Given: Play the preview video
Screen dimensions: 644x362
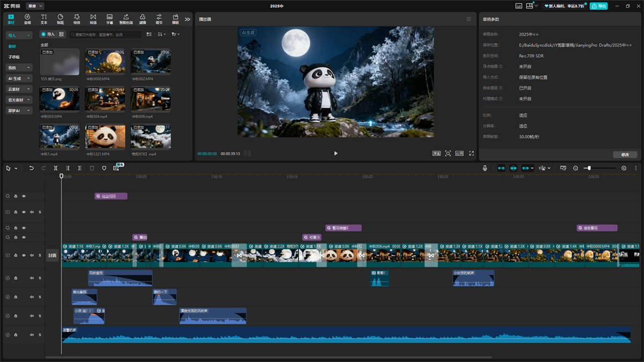Looking at the screenshot, I should 336,154.
